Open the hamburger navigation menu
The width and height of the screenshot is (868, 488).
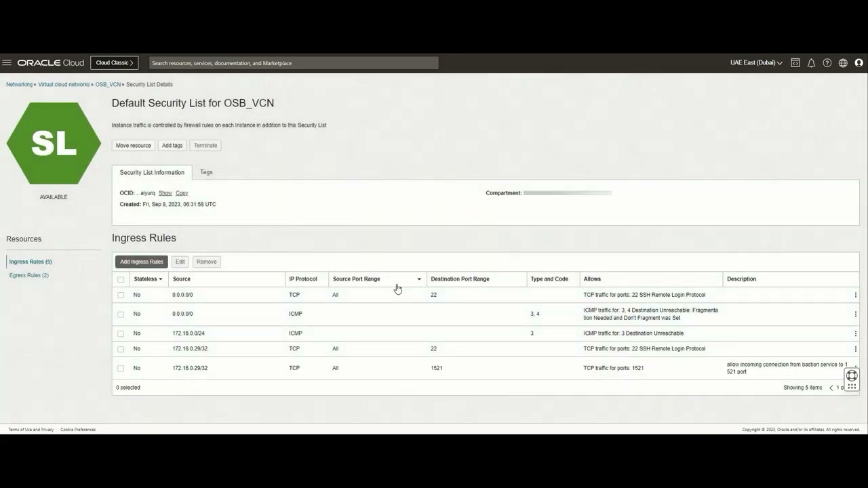click(7, 63)
